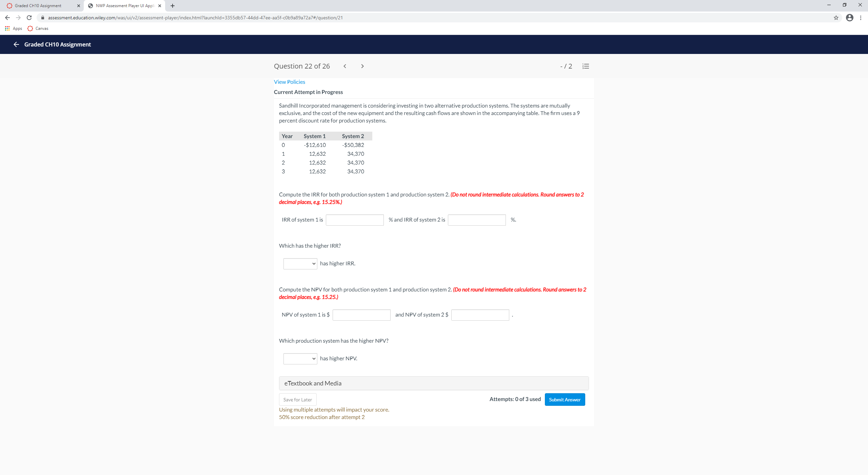Viewport: 868px width, 475px height.
Task: Open the Chrome profile account icon
Action: point(850,18)
